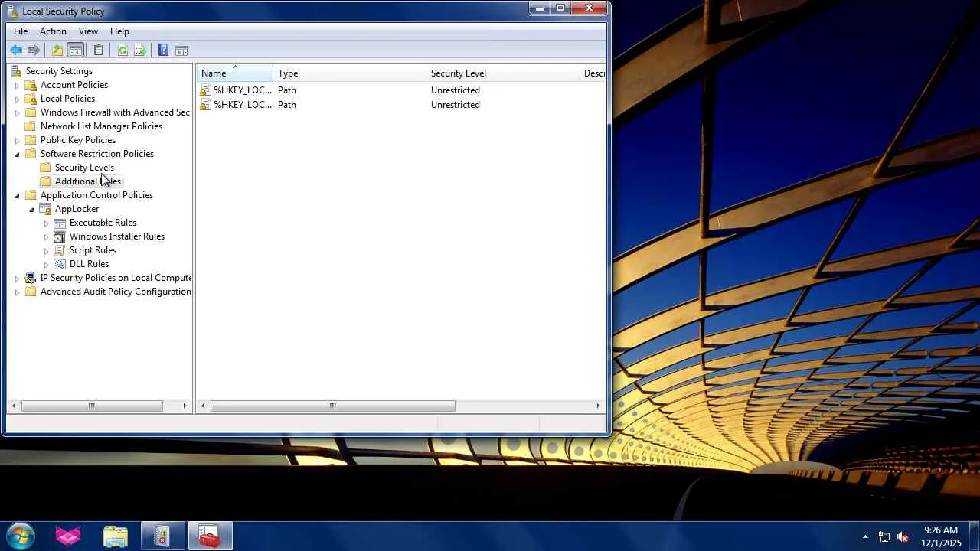Expand the Windows Installer Rules node
Image resolution: width=980 pixels, height=551 pixels.
(46, 237)
